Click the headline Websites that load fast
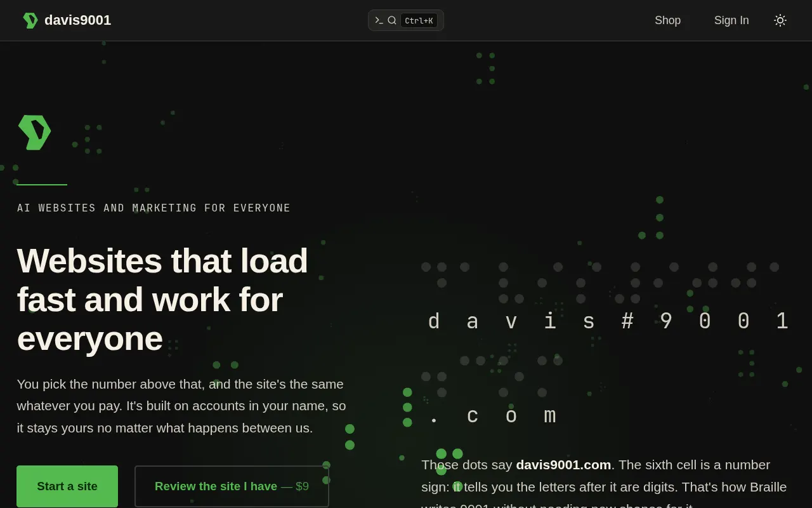The height and width of the screenshot is (508, 812). 162,299
